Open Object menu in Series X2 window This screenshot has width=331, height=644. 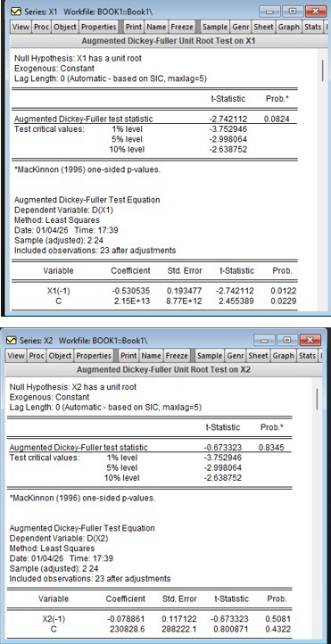[x=60, y=356]
